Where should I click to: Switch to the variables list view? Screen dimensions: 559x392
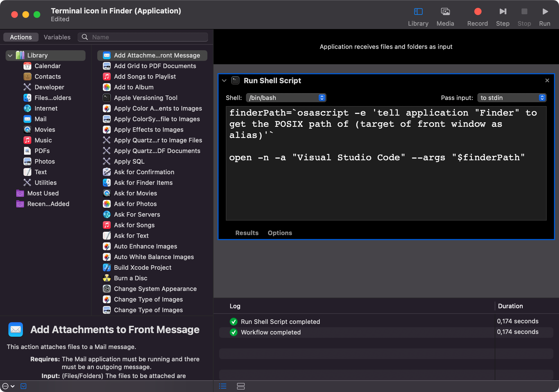(x=241, y=386)
